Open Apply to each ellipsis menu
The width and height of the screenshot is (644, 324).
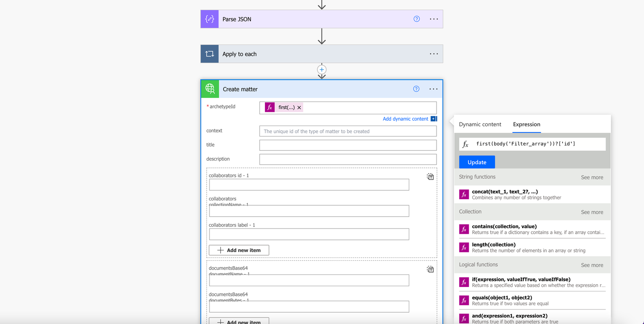click(x=434, y=54)
